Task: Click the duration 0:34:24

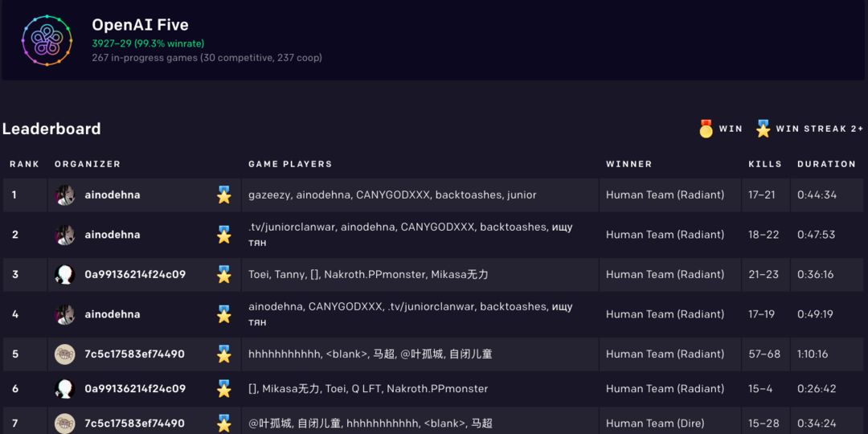Action: [x=817, y=424]
